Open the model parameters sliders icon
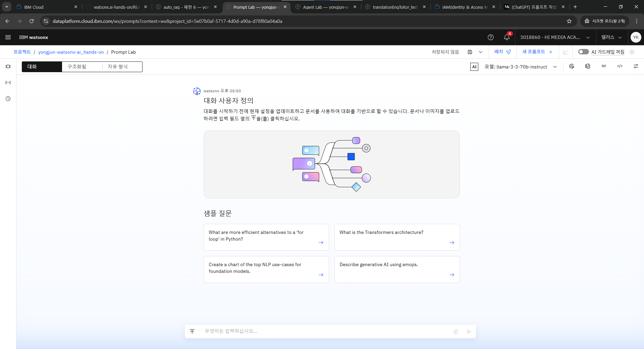 point(636,66)
